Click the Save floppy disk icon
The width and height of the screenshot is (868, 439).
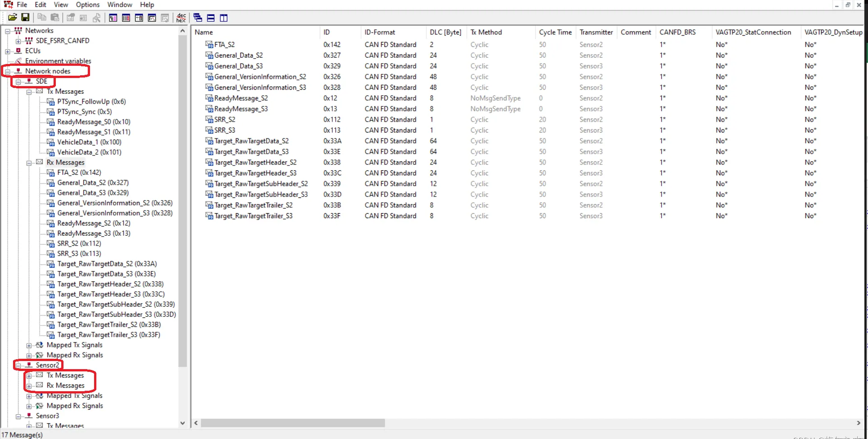tap(25, 18)
